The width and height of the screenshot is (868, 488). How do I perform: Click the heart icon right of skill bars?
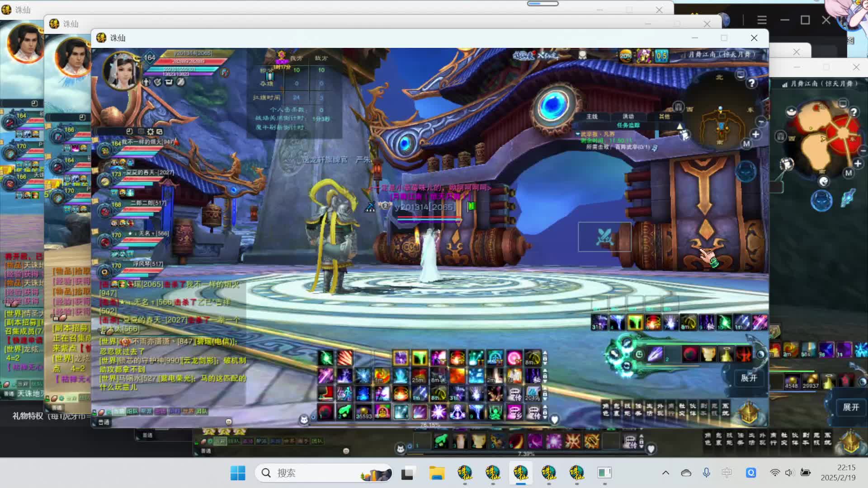(x=555, y=419)
